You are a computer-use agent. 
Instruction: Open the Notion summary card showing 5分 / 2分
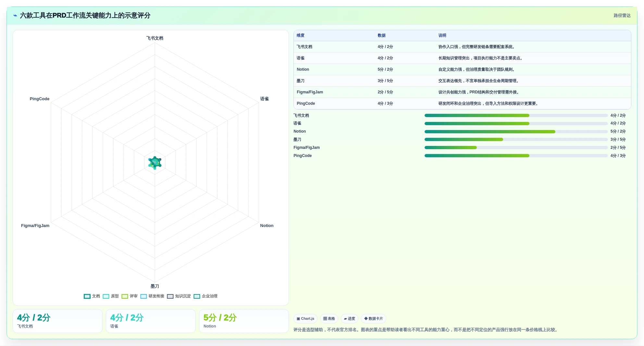(x=244, y=321)
